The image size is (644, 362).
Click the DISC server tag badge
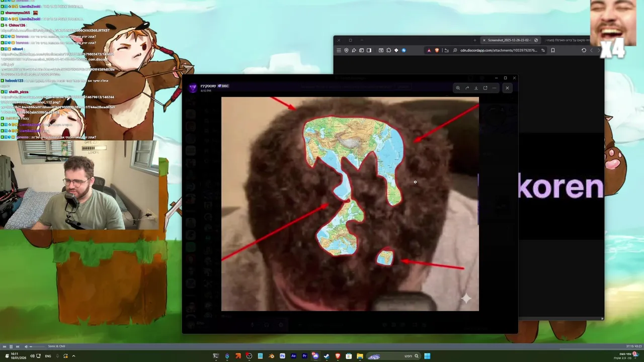(x=223, y=86)
